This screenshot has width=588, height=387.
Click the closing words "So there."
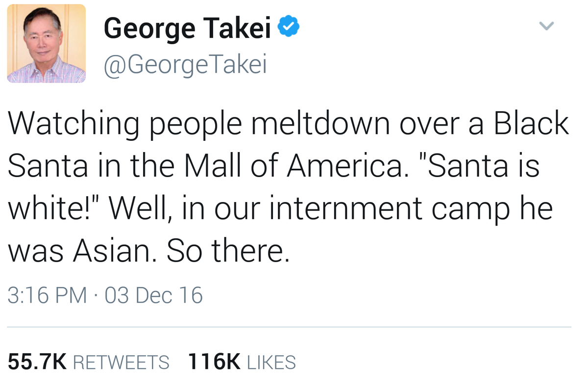[x=227, y=251]
